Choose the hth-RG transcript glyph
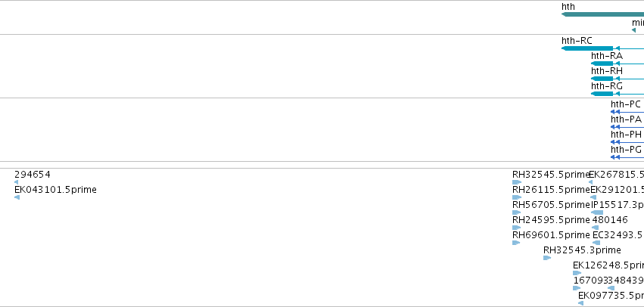 coord(618,94)
